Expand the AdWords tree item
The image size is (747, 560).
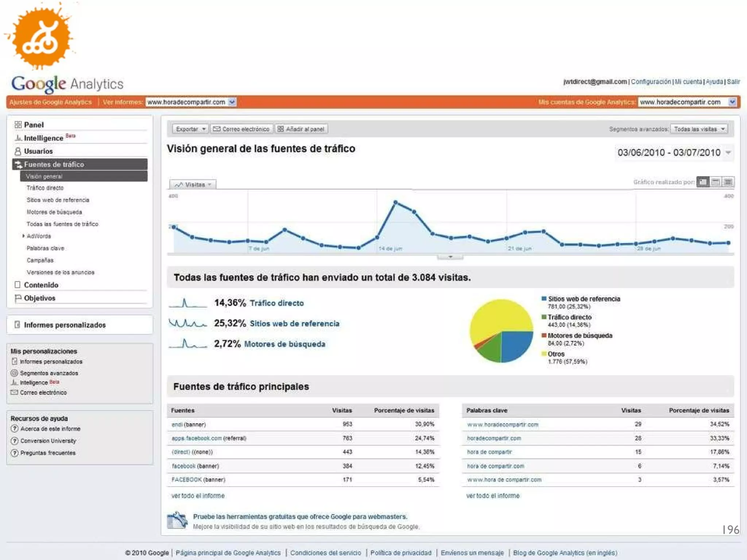click(x=24, y=236)
